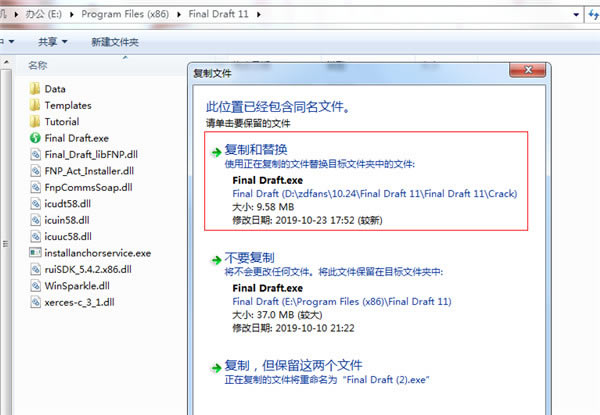Expand arrow after Final Draft 11 breadcrumb
Screen dimensions: 600x415
click(x=259, y=15)
